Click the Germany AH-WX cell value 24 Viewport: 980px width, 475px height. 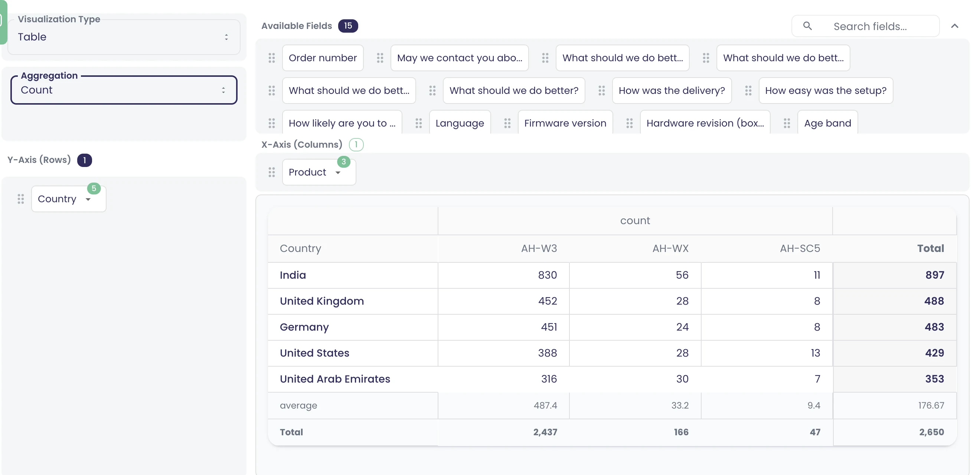coord(682,327)
